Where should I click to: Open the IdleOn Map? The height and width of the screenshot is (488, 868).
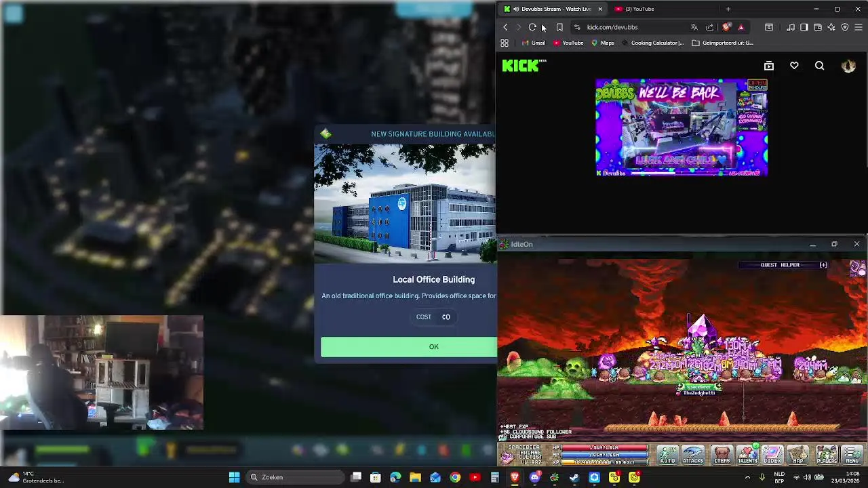[798, 455]
